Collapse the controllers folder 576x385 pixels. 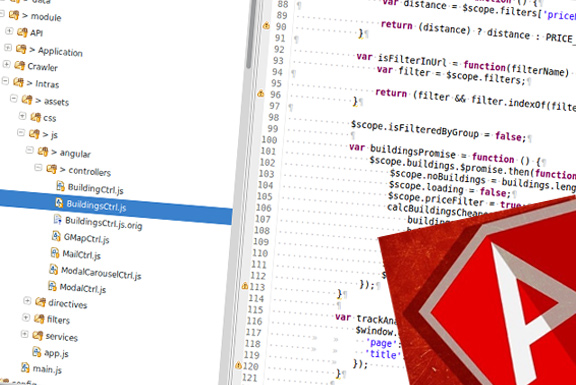pos(38,168)
